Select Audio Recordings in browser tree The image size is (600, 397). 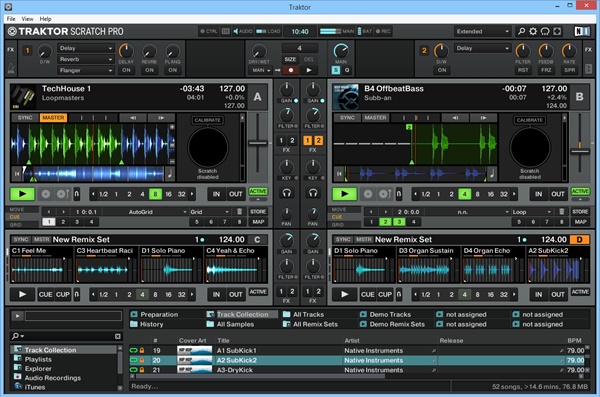(52, 377)
